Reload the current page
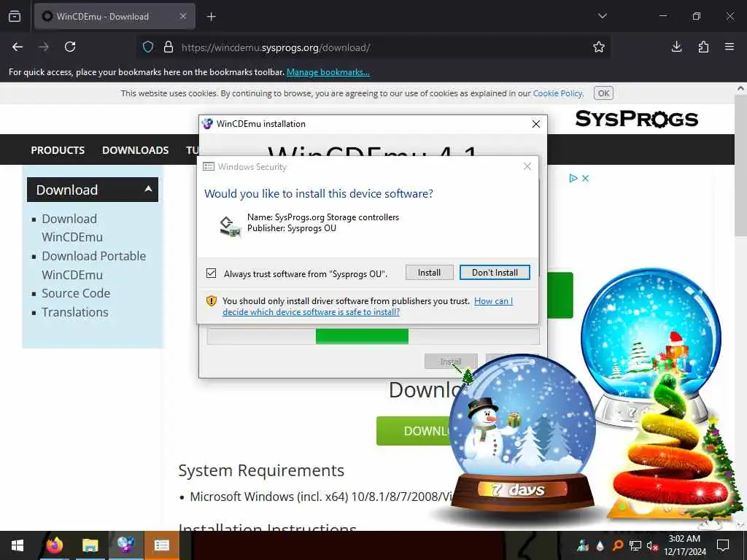Image resolution: width=747 pixels, height=560 pixels. point(70,47)
